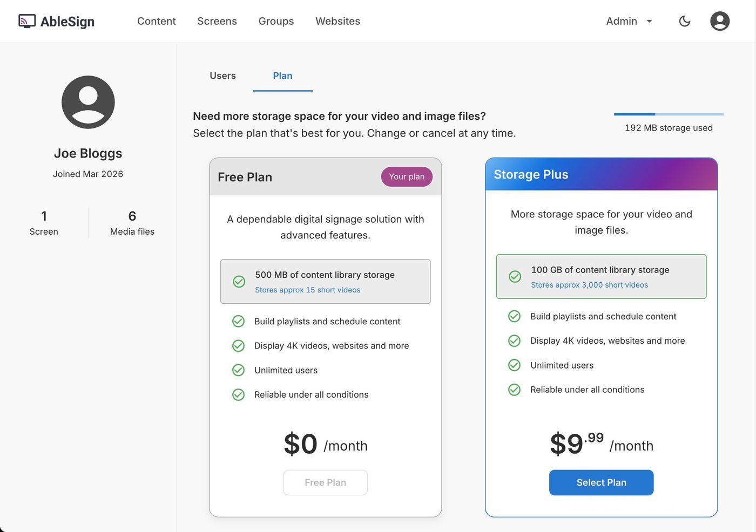Click 100 GB of content library storage

pos(600,270)
